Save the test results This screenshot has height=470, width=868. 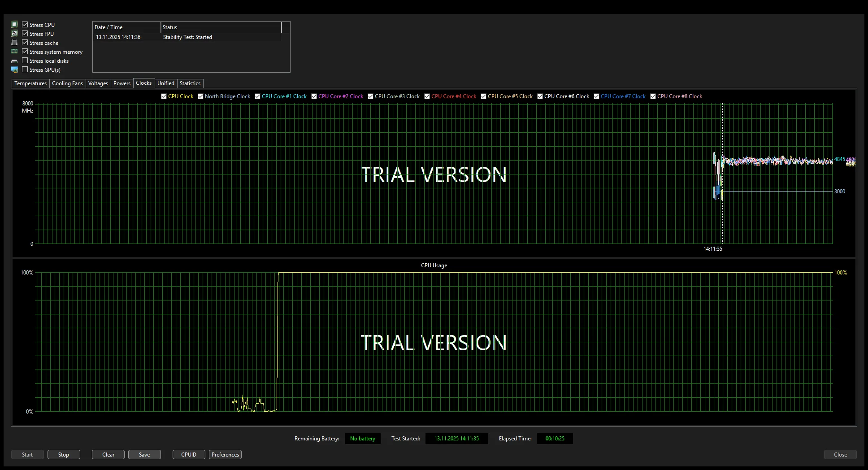coord(144,455)
